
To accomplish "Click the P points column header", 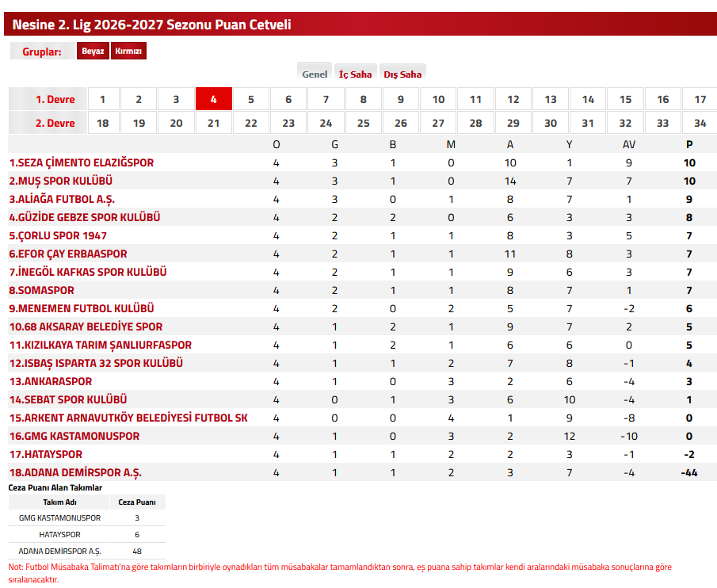I will 689,145.
